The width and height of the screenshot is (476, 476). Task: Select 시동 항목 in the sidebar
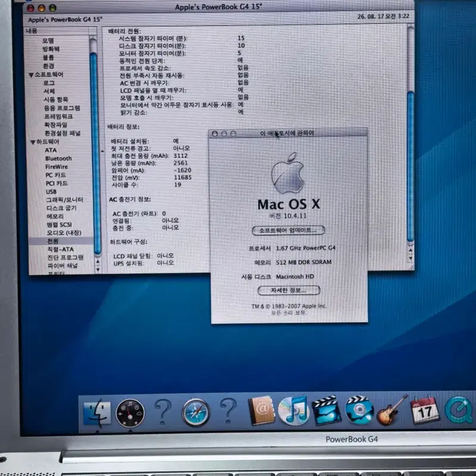56,99
